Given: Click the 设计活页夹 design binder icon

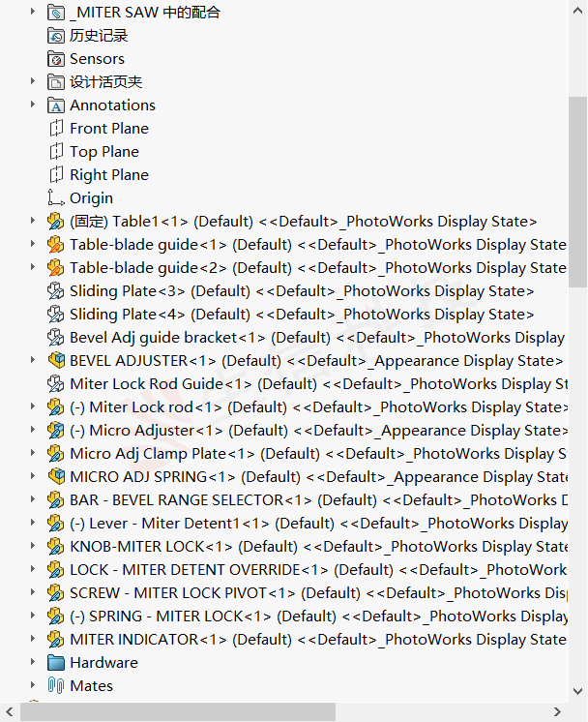Looking at the screenshot, I should 56,82.
